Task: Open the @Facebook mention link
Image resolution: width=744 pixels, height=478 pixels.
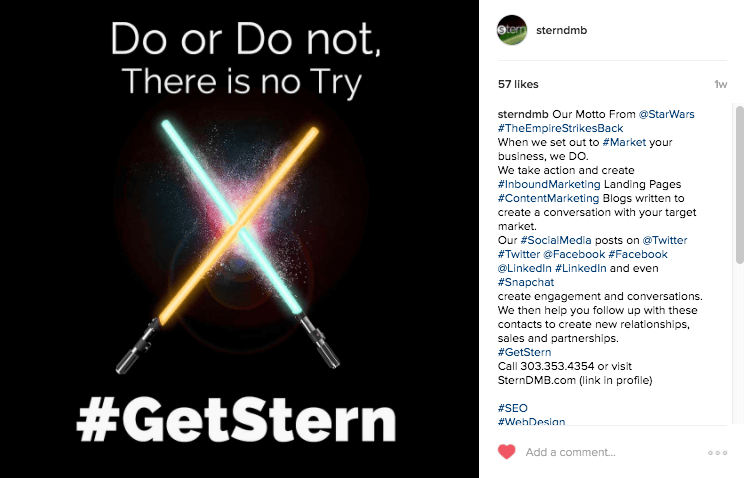Action: click(x=574, y=254)
